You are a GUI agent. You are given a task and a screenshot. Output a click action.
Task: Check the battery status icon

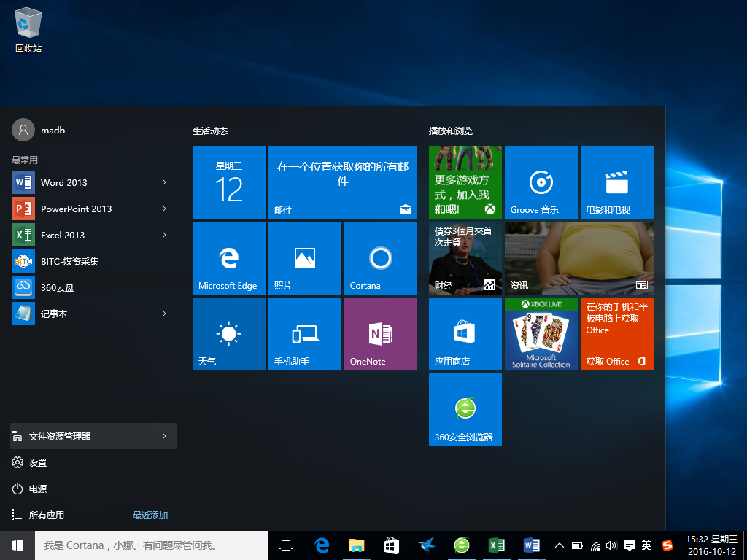(577, 545)
